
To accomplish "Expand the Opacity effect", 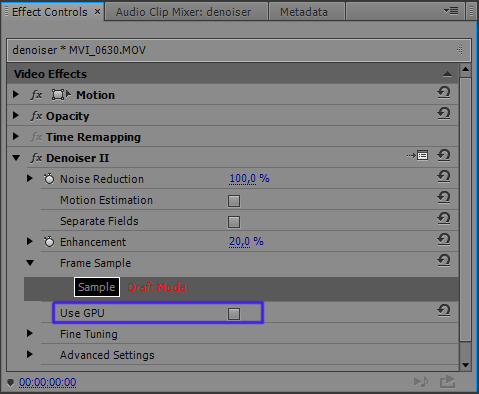I will 15,116.
